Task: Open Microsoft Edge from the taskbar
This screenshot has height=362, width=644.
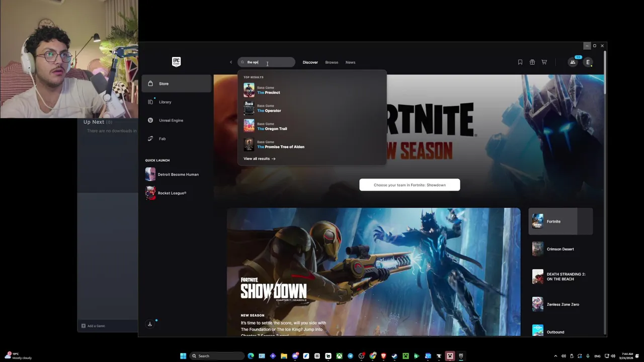Action: 251,356
